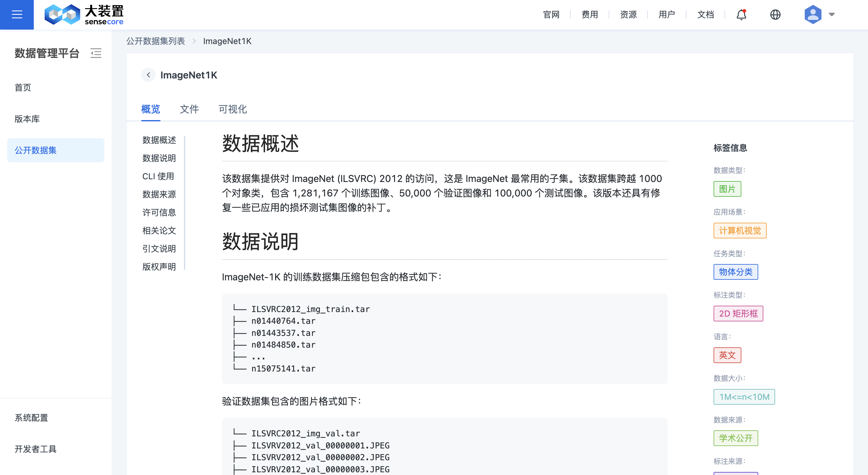Click the language globe icon
868x475 pixels.
pos(775,14)
